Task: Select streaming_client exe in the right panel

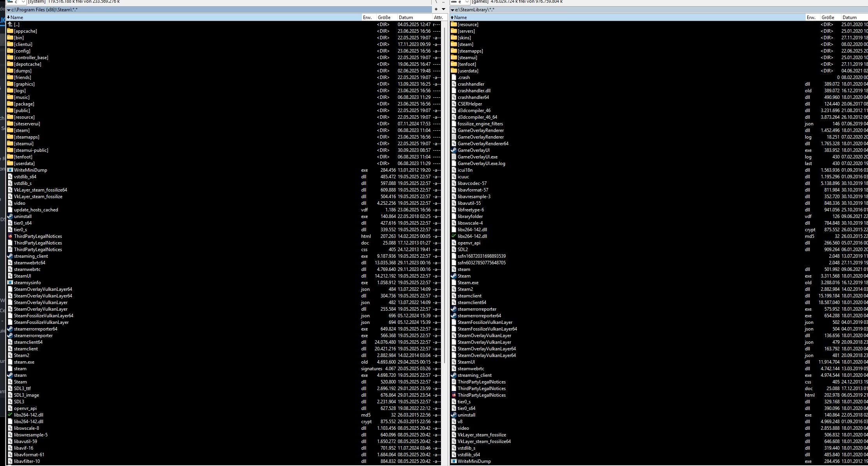Action: coord(474,375)
